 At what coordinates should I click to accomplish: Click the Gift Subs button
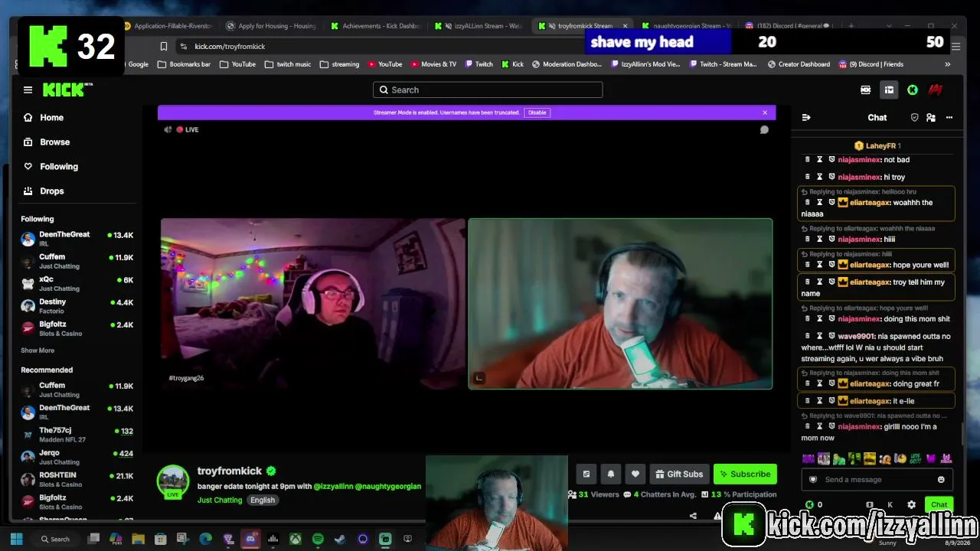click(678, 474)
